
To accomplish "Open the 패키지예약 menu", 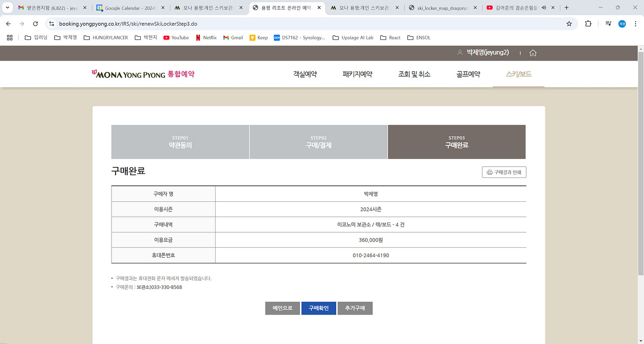I will (357, 74).
